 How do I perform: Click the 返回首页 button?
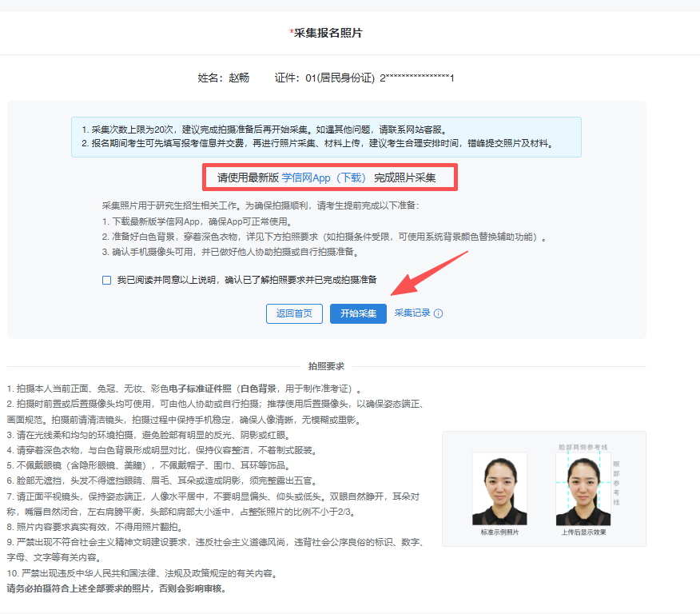coord(294,313)
